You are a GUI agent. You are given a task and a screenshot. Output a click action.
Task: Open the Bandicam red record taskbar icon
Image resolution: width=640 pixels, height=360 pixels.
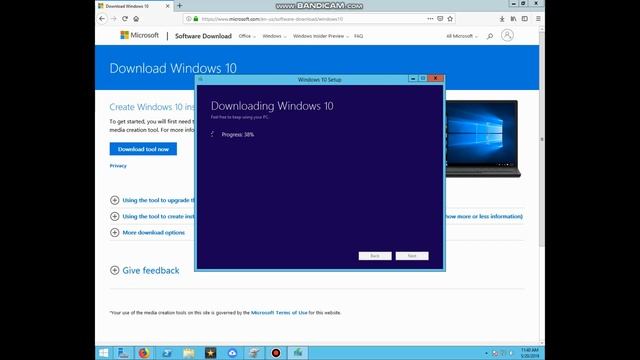click(276, 353)
